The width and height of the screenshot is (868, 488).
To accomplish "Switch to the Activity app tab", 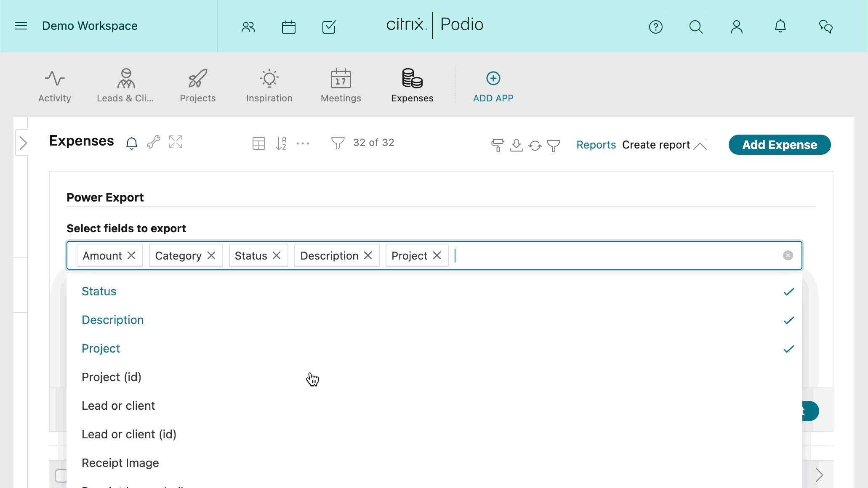I will point(55,86).
